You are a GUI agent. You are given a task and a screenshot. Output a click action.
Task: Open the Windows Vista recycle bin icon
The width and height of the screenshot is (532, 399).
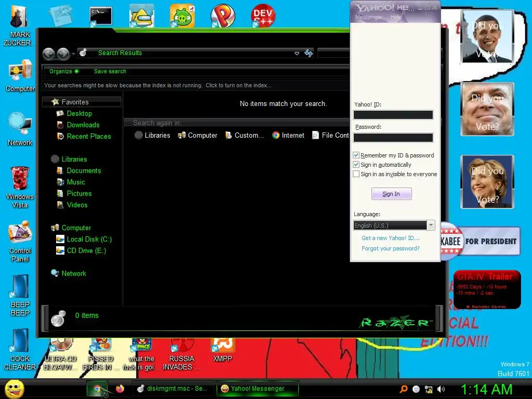(20, 187)
